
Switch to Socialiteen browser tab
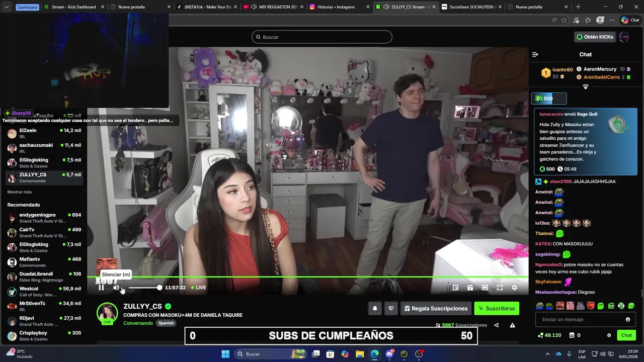click(471, 7)
